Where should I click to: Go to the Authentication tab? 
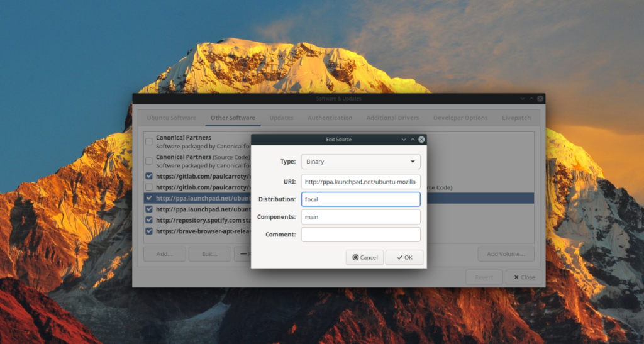point(330,118)
